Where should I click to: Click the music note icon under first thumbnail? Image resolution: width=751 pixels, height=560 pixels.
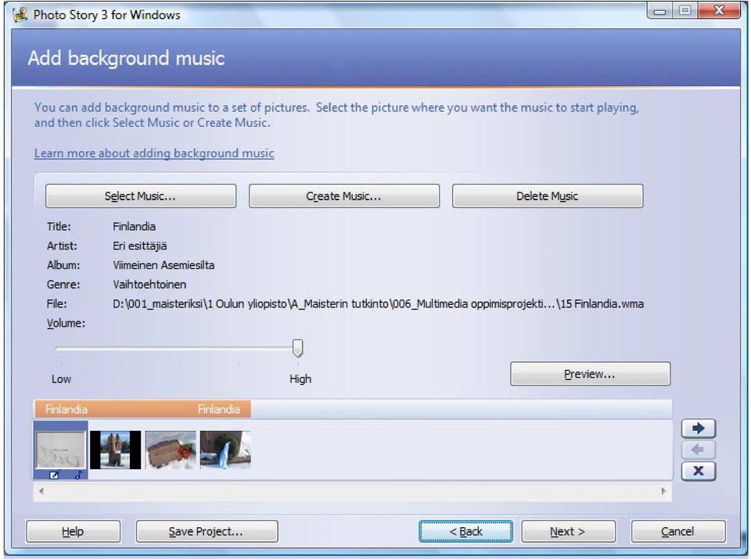point(78,475)
